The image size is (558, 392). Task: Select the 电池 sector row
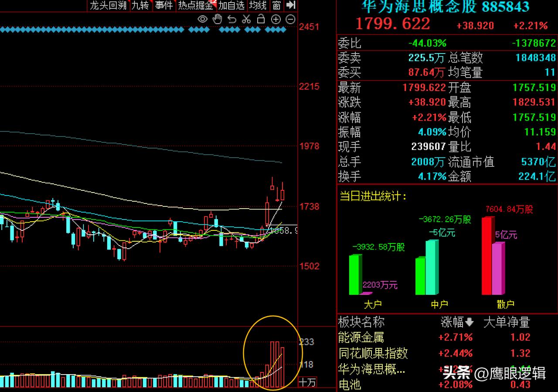tap(447, 384)
